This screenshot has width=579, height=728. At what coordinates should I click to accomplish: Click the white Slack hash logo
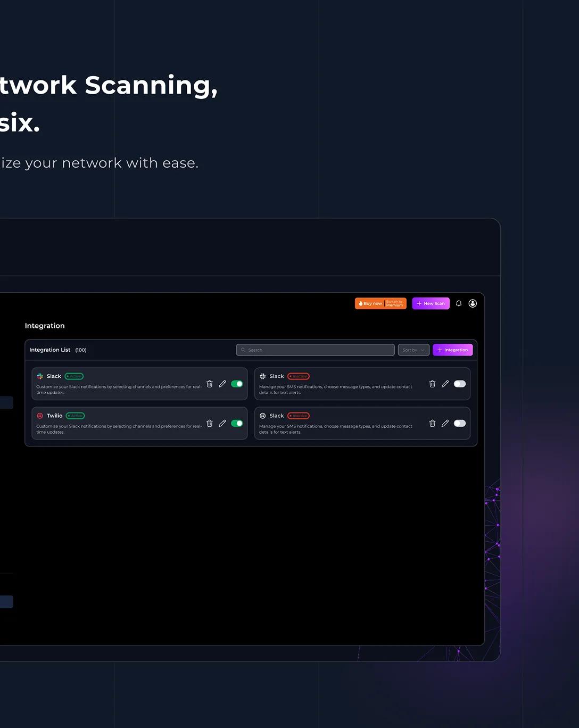click(262, 376)
